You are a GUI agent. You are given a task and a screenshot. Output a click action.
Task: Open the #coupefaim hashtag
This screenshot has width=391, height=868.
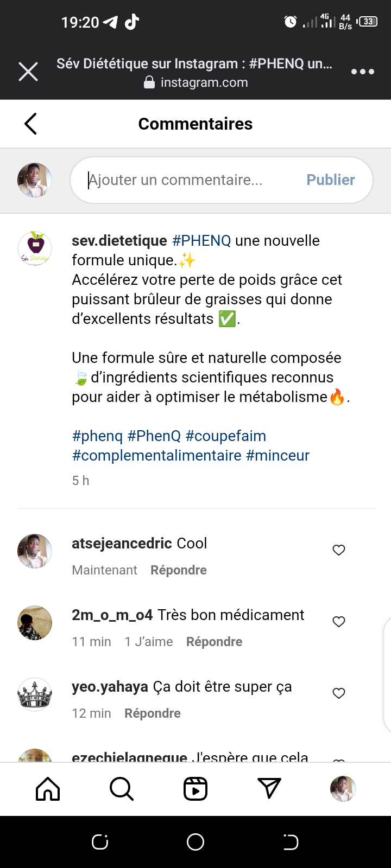coord(226,436)
